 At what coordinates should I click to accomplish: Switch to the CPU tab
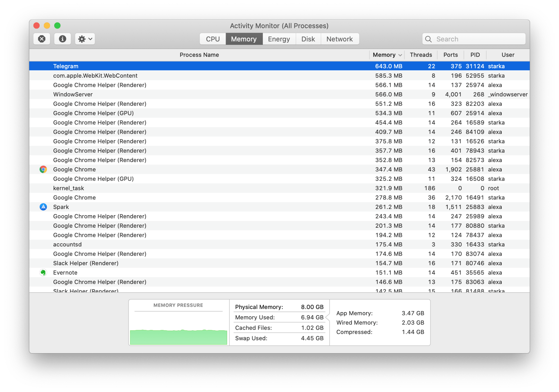pos(211,39)
